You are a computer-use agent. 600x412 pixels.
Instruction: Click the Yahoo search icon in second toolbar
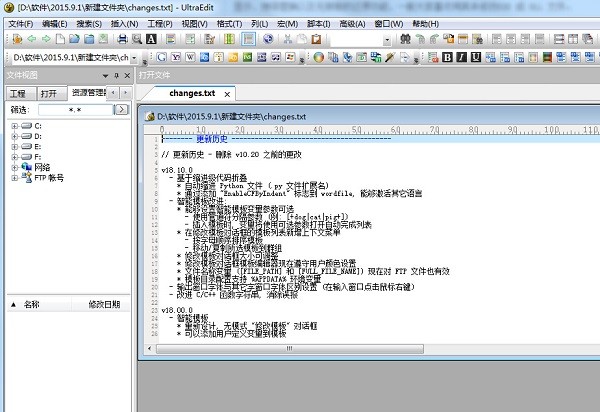pos(176,57)
